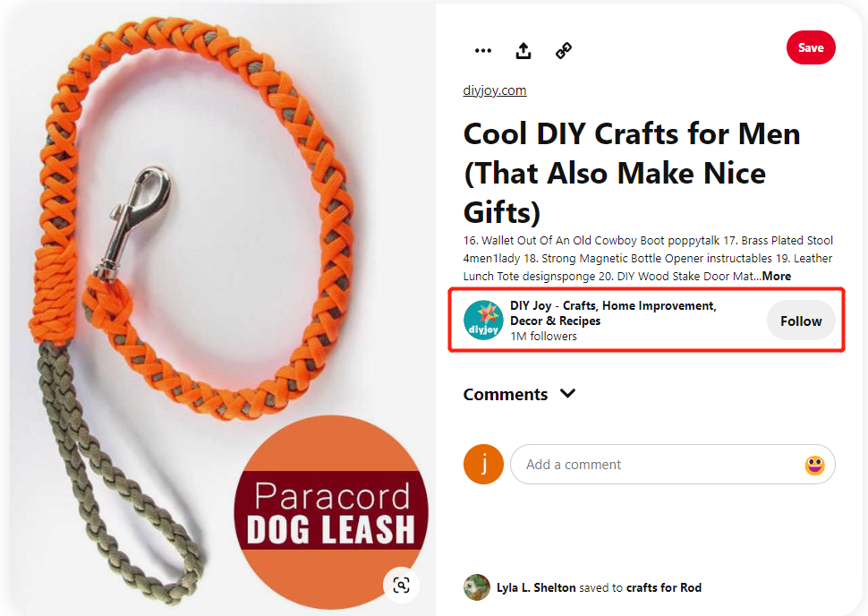The height and width of the screenshot is (616, 868).
Task: Open visual search on the pin image
Action: point(402,585)
